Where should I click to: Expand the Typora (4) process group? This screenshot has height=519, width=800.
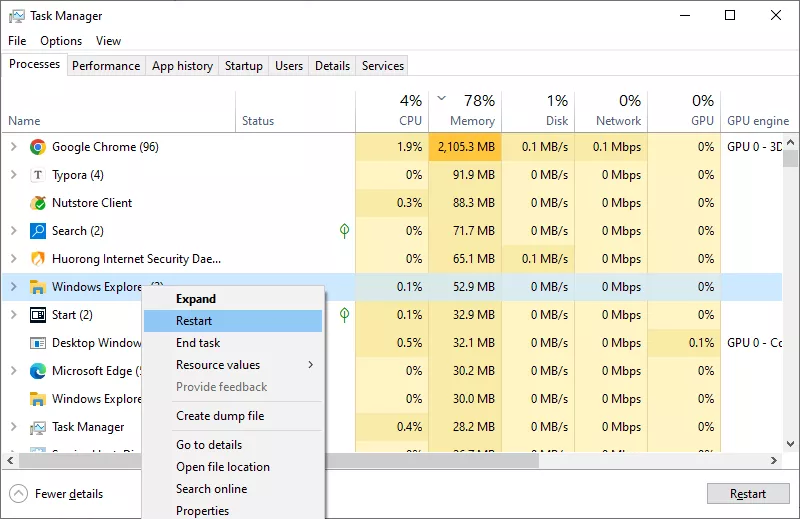(x=14, y=175)
